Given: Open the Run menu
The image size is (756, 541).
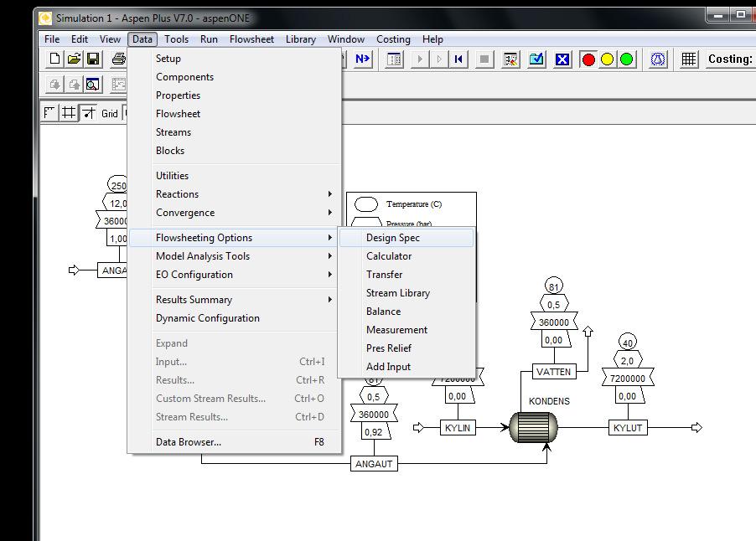Looking at the screenshot, I should tap(209, 39).
